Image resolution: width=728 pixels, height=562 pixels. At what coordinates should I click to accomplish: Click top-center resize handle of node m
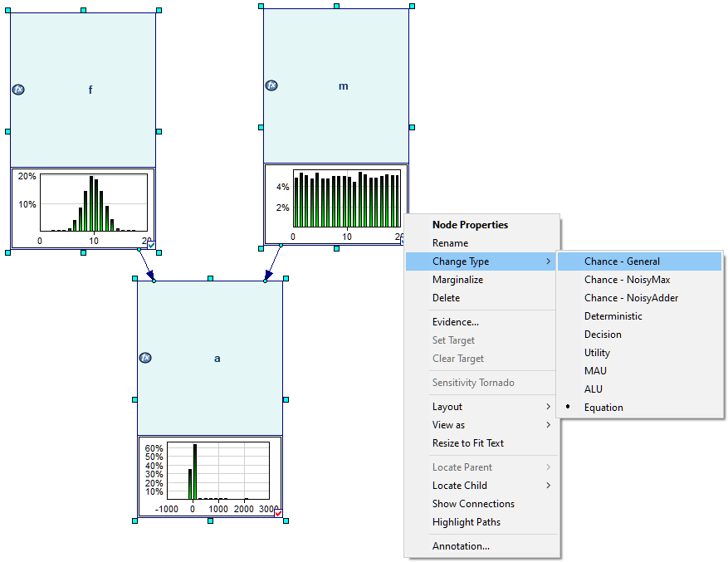click(337, 6)
